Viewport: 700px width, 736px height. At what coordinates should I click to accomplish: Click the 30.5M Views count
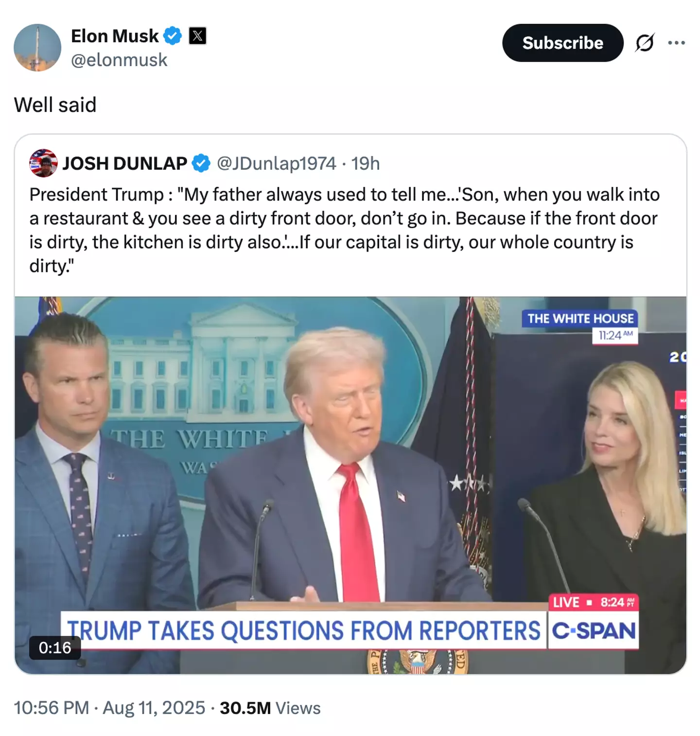pyautogui.click(x=270, y=708)
